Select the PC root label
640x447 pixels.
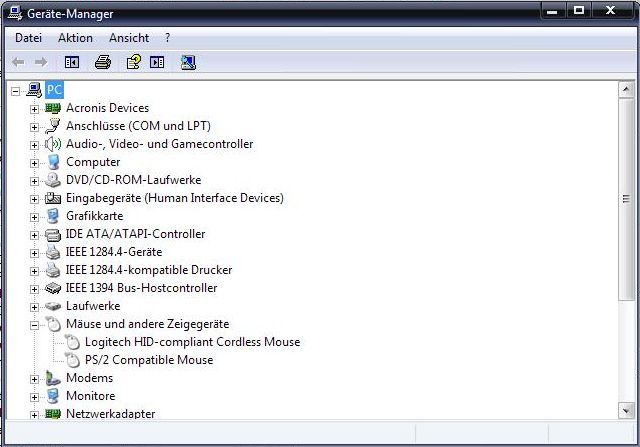(54, 90)
